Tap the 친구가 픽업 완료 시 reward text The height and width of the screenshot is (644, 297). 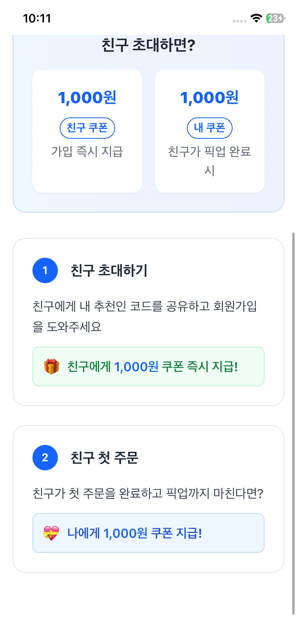210,160
